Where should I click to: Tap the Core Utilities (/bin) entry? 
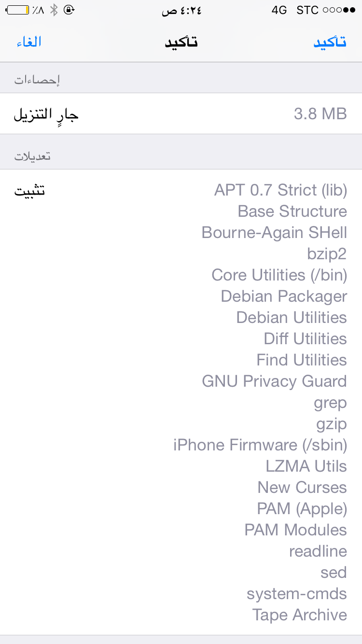coord(279,275)
